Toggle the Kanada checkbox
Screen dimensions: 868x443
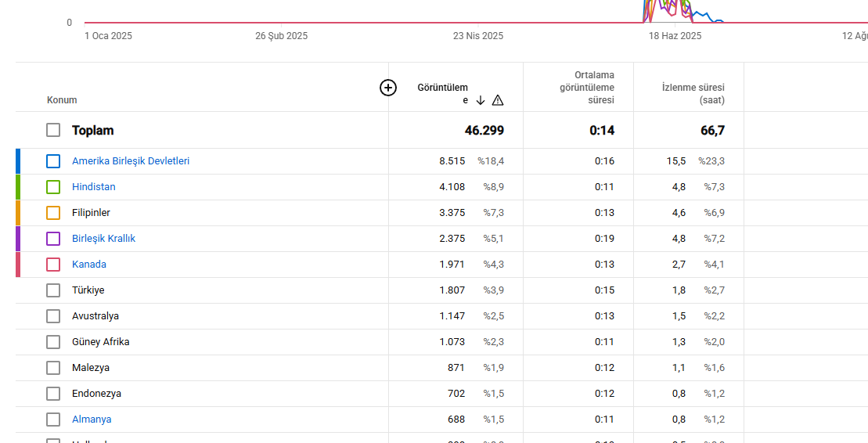click(x=53, y=265)
